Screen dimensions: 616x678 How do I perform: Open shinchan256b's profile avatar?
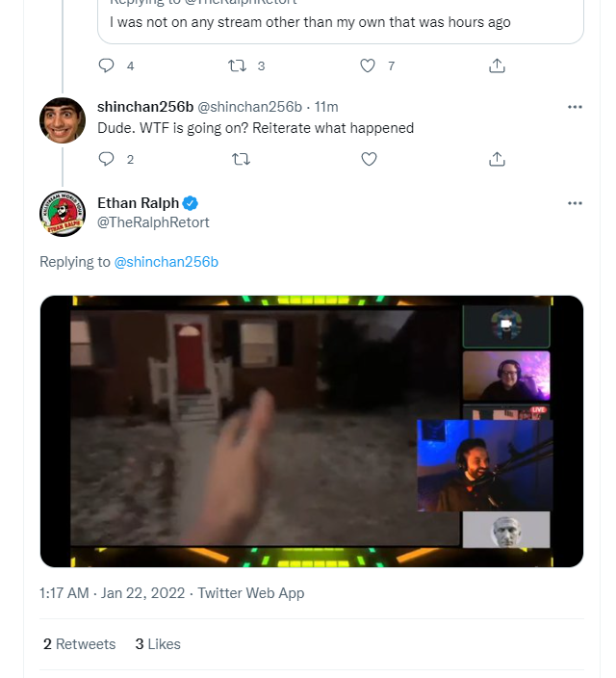tap(63, 120)
